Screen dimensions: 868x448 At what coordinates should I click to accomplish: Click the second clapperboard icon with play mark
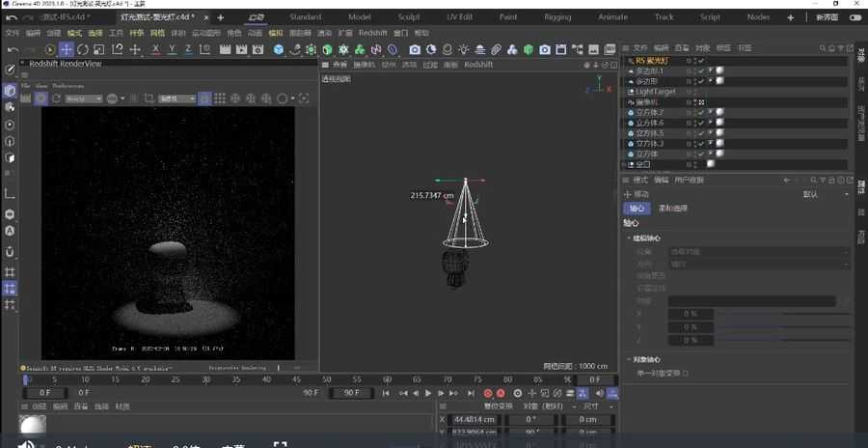tap(241, 49)
